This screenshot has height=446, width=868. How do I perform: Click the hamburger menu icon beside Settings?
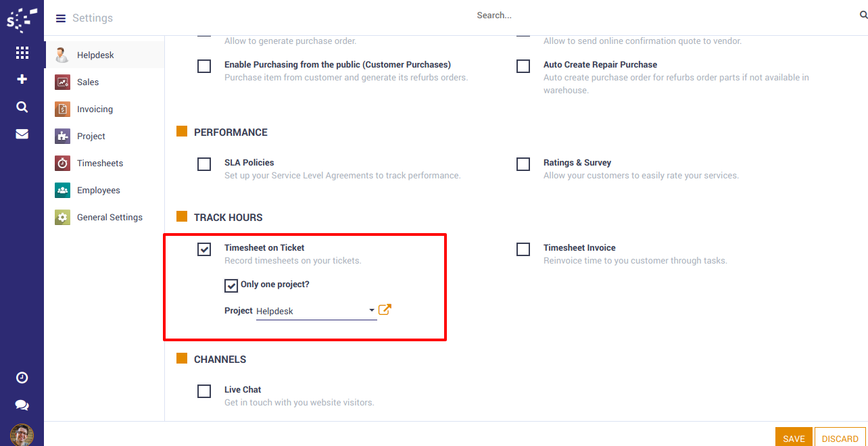pos(61,18)
